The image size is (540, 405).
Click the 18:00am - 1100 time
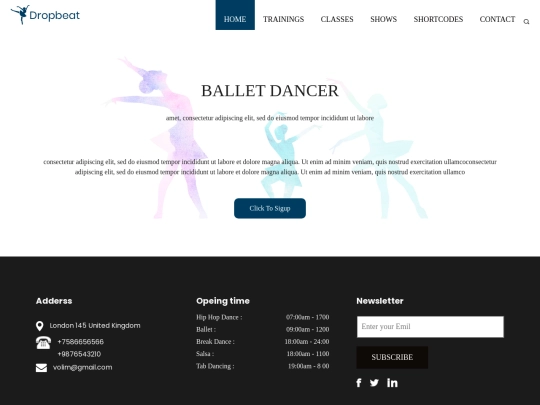point(308,354)
